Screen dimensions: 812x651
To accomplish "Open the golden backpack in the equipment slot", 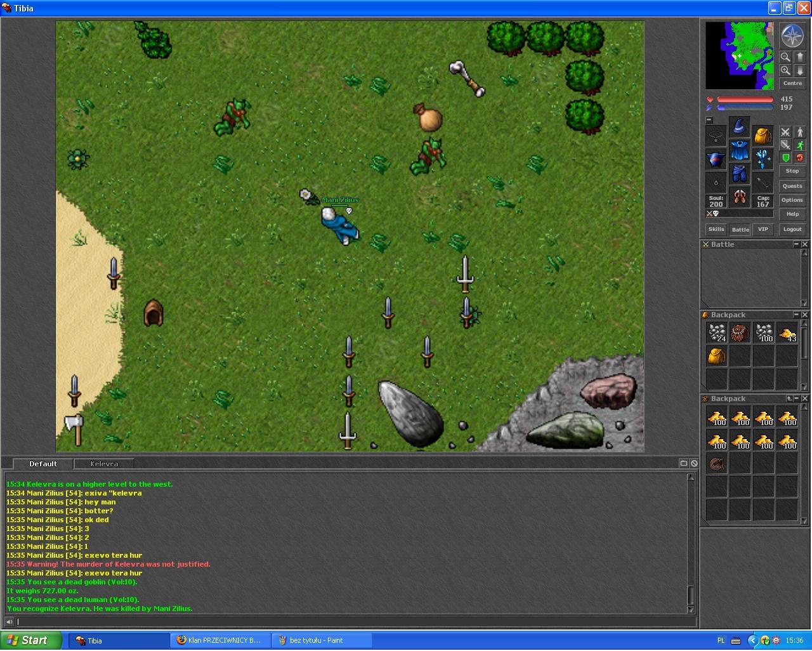I will pos(763,136).
